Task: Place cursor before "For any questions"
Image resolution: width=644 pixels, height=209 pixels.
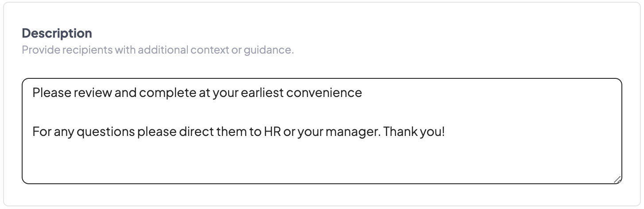Action: click(x=33, y=132)
